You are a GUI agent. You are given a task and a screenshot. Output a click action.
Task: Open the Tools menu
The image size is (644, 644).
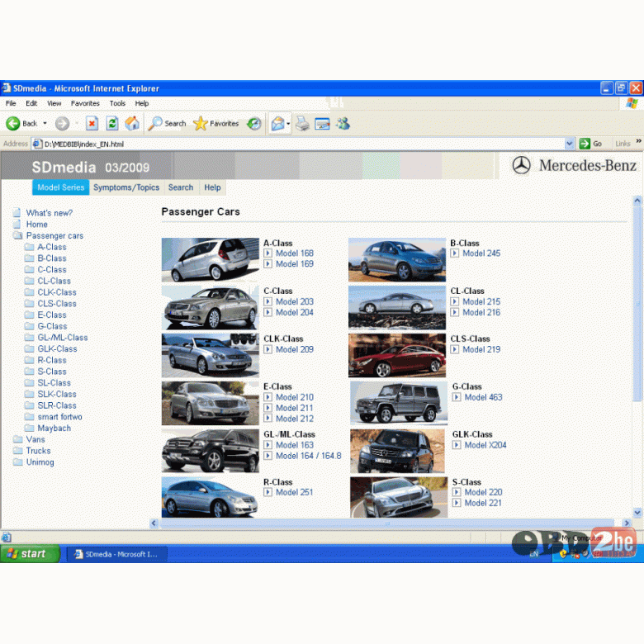117,103
